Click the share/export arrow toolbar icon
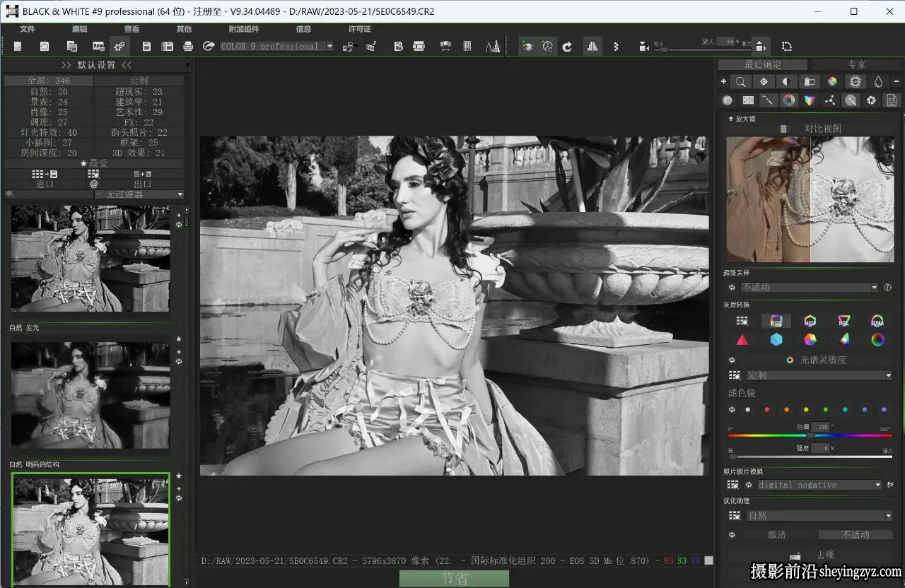This screenshot has width=905, height=588. pyautogui.click(x=209, y=46)
